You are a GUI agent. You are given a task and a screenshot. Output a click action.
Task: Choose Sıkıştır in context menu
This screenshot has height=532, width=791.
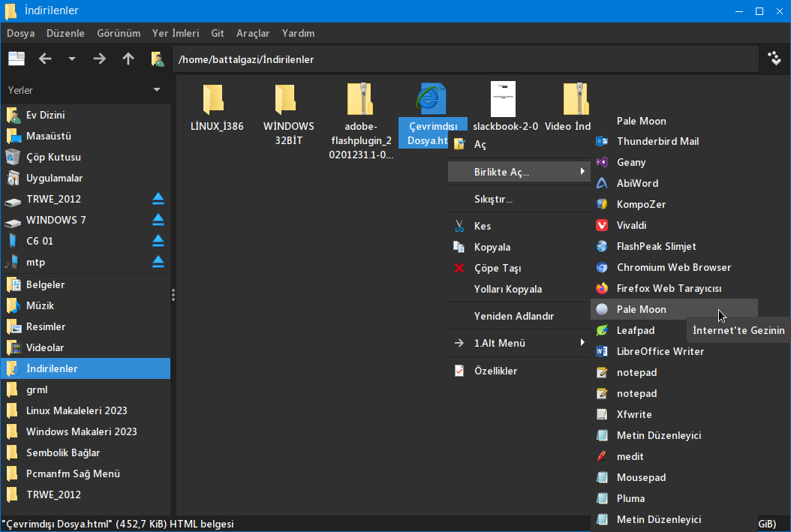pos(519,199)
